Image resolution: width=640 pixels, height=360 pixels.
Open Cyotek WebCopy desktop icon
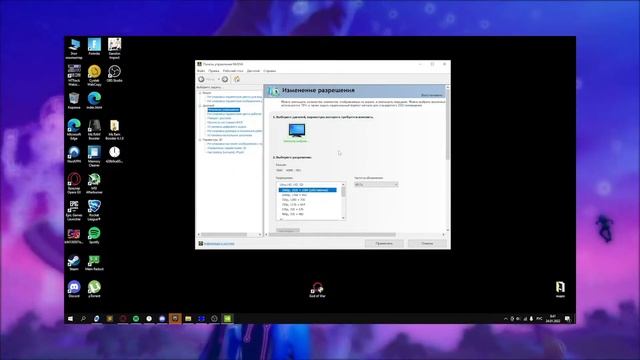coord(94,76)
